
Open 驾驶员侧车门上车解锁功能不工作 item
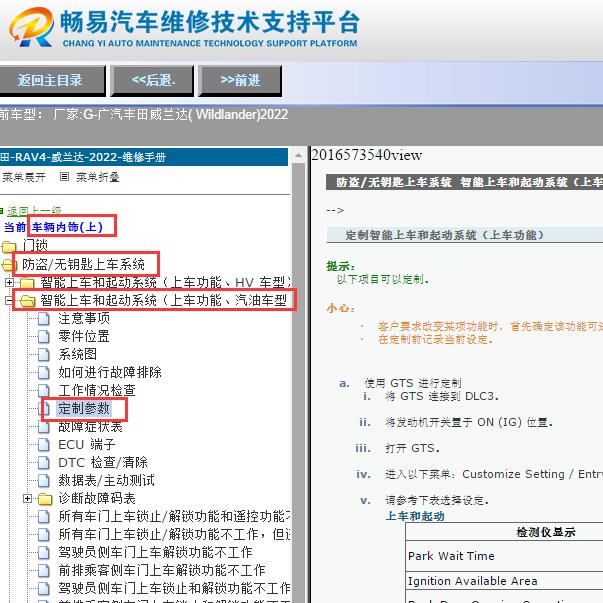point(155,552)
